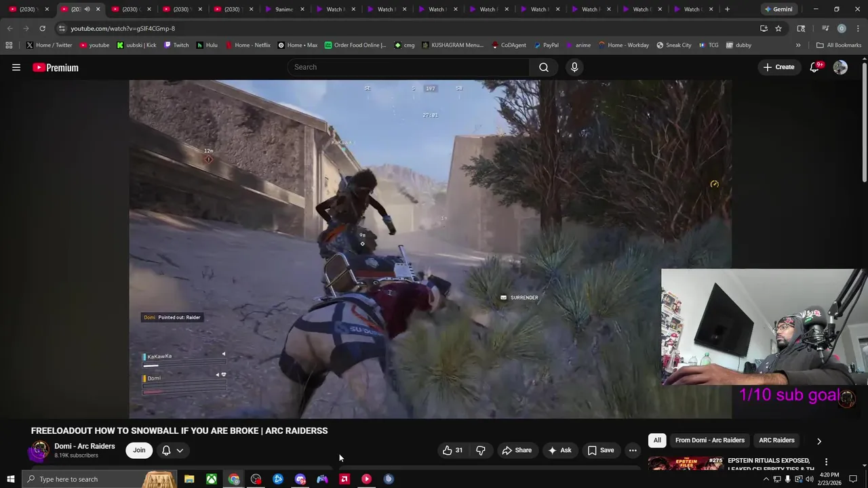868x488 pixels.
Task: Open Domi - Arc Raiders channel avatar
Action: coord(39,450)
